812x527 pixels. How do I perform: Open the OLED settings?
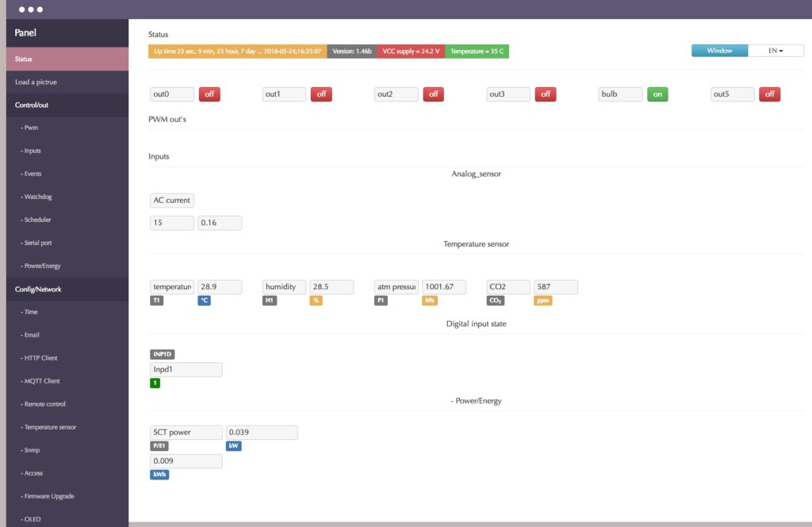(x=67, y=519)
